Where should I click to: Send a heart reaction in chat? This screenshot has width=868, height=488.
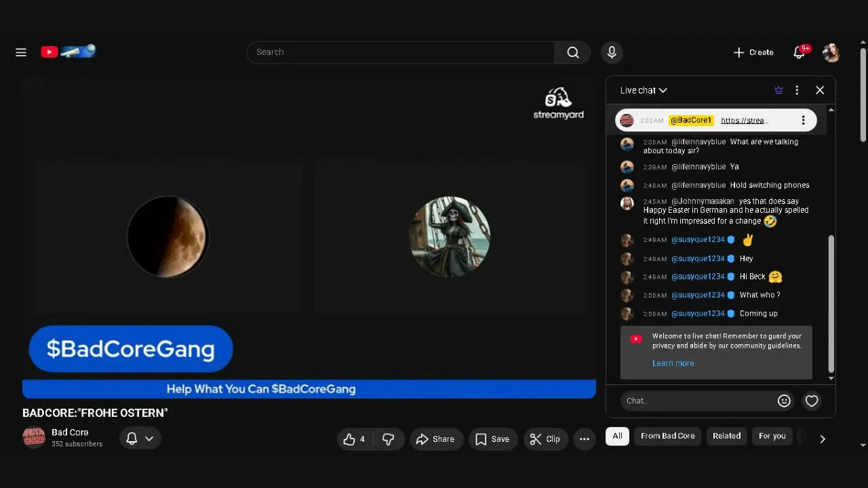(812, 401)
